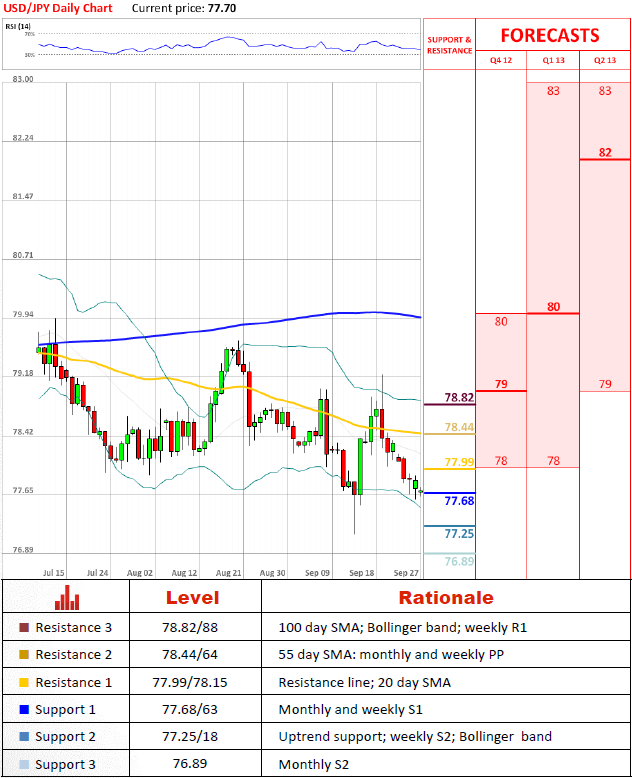Click the 78.82 resistance level label
The width and height of the screenshot is (632, 778).
coord(459,397)
